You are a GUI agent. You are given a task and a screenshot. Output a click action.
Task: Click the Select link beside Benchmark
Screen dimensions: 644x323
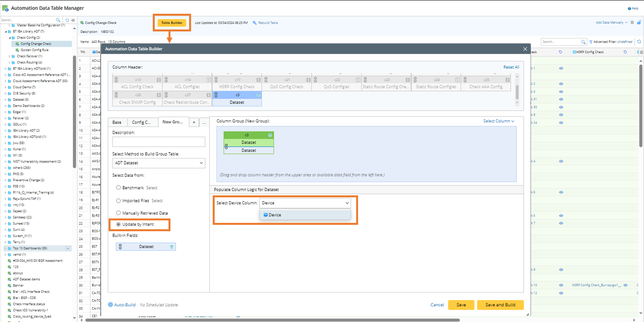click(x=152, y=188)
